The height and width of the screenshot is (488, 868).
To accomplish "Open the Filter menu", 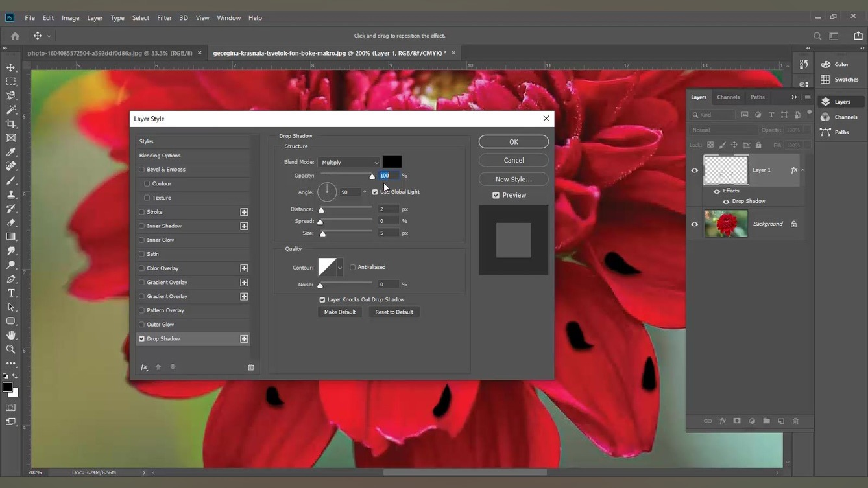I will pyautogui.click(x=164, y=18).
